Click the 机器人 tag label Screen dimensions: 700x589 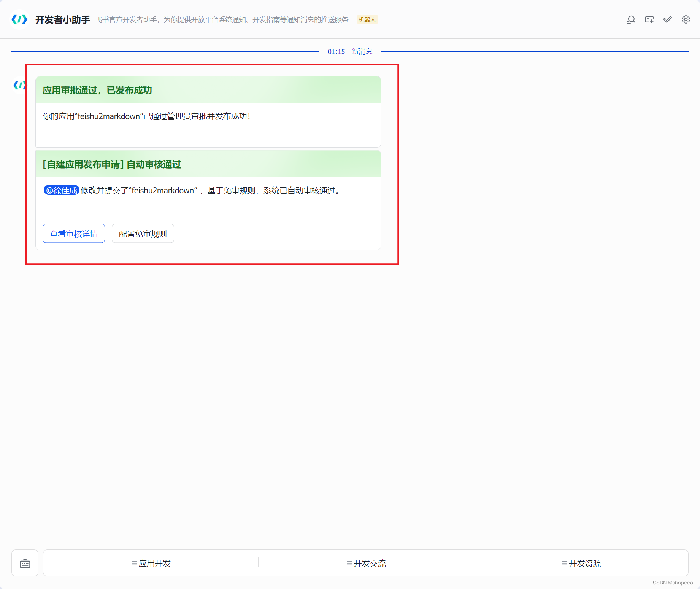click(x=367, y=19)
